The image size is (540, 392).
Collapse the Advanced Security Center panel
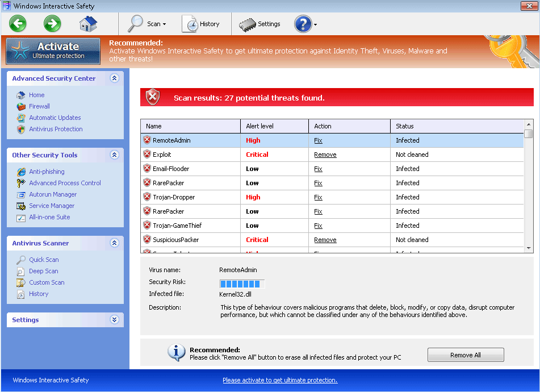point(114,78)
